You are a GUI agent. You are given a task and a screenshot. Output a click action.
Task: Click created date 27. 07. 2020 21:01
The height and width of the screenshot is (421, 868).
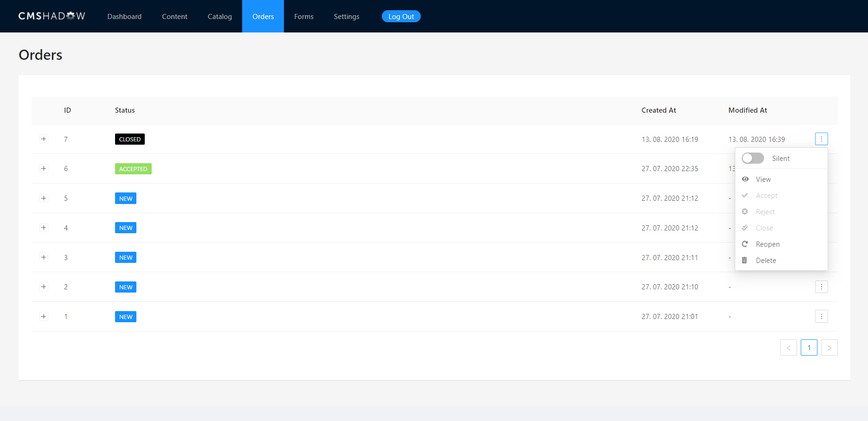point(670,316)
